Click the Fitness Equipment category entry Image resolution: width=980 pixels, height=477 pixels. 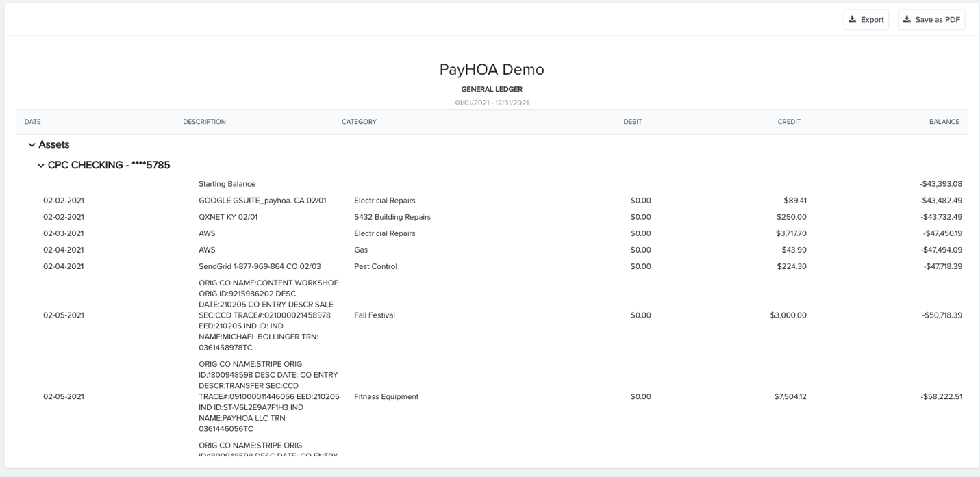click(386, 396)
